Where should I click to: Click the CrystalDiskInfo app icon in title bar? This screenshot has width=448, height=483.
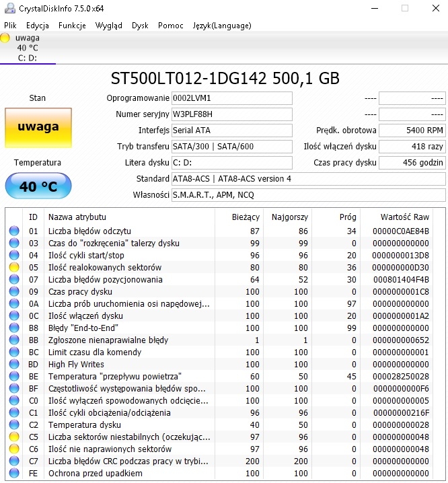(10, 8)
